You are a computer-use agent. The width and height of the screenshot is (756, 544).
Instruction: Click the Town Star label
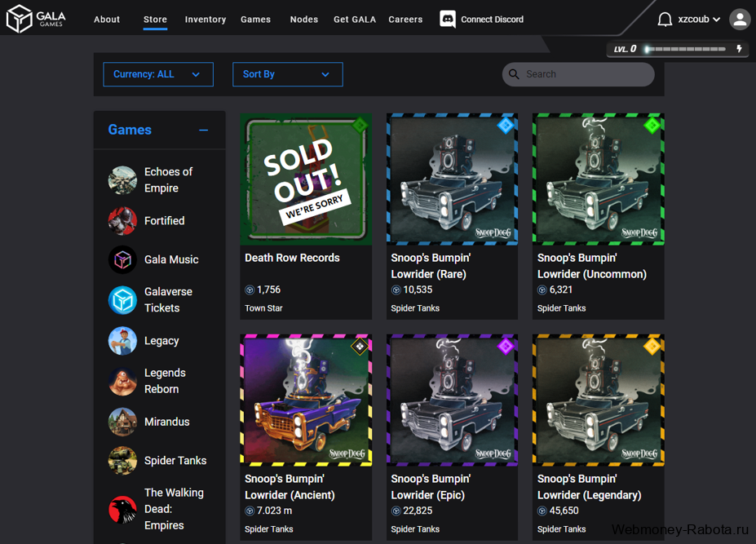(x=263, y=308)
